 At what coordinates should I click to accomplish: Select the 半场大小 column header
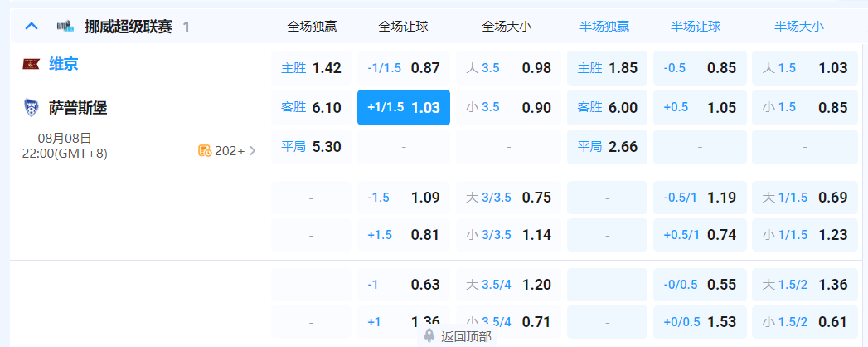(x=799, y=26)
